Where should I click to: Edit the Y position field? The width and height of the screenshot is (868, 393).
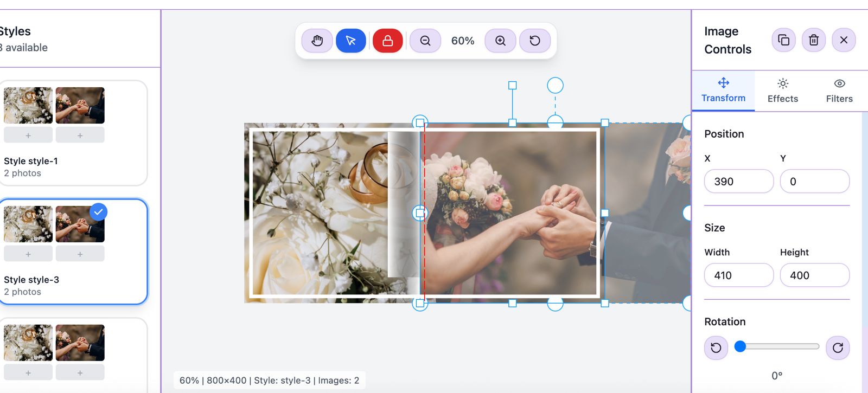coord(815,181)
